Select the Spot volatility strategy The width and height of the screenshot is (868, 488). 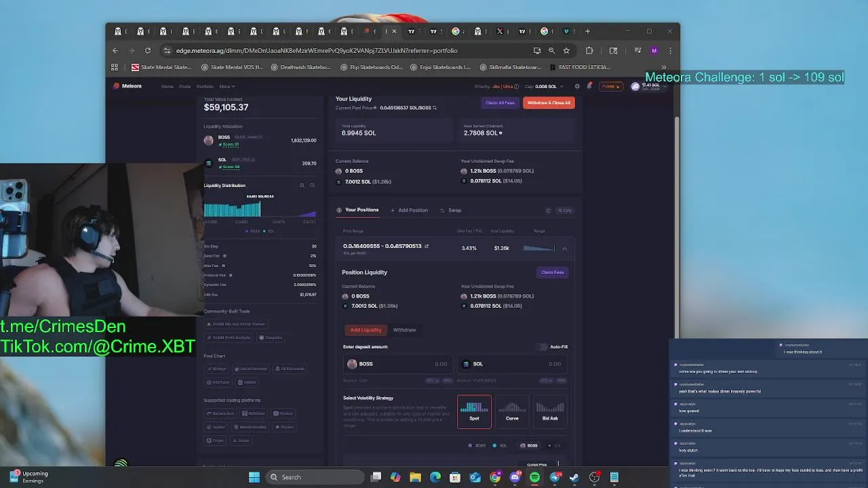point(474,411)
